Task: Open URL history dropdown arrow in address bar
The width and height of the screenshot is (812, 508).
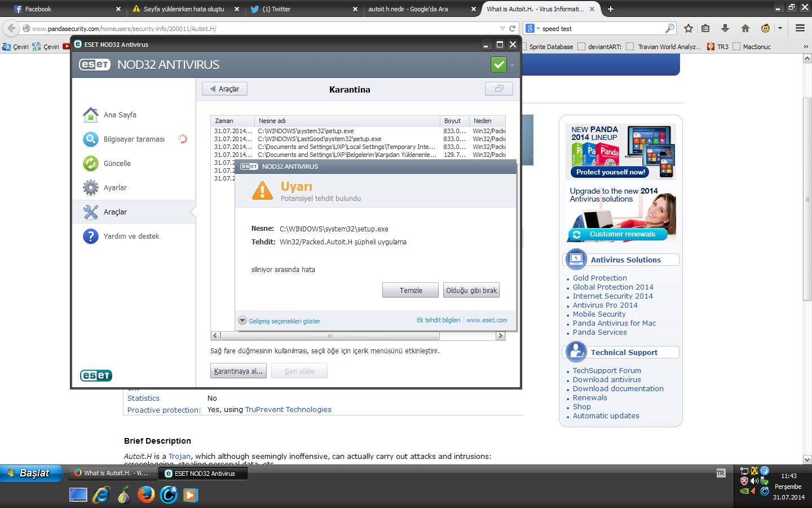Action: (502, 28)
